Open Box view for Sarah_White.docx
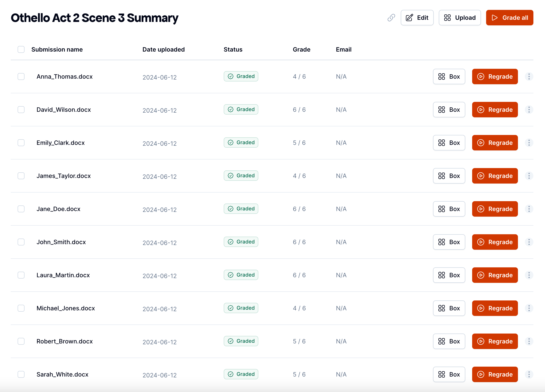The image size is (545, 392). 449,374
